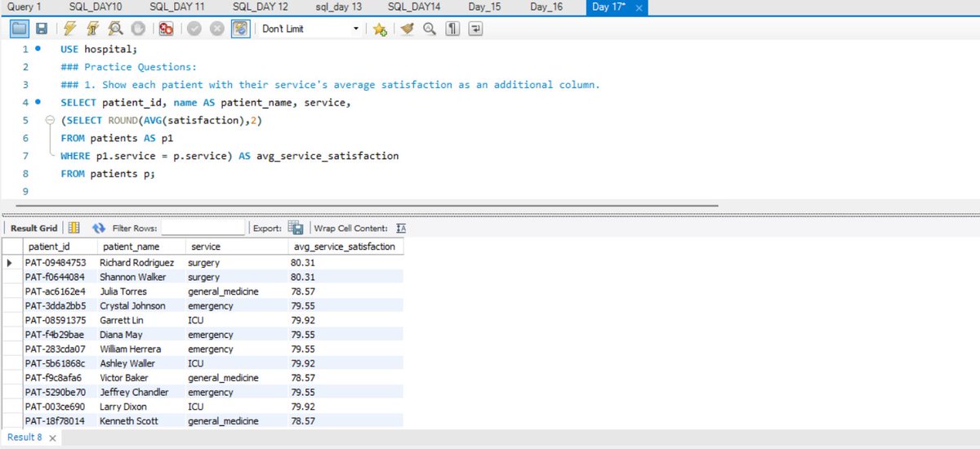Close the Result 8 tab
Screen dimensions: 980x449
(51, 438)
